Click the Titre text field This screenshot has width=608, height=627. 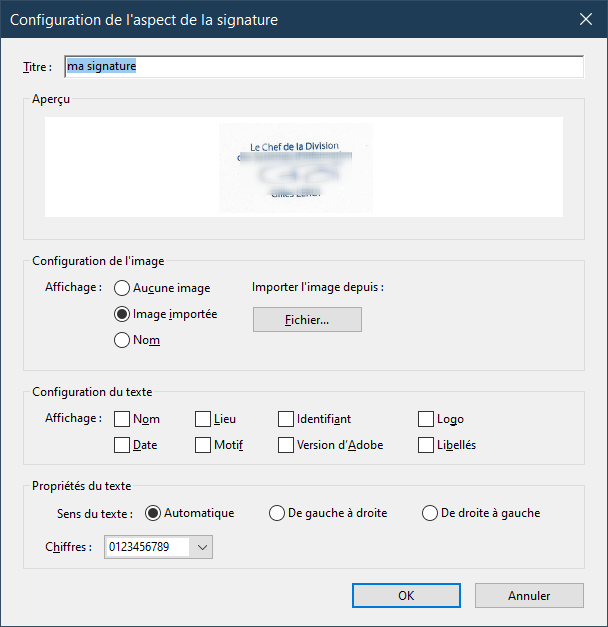click(323, 66)
